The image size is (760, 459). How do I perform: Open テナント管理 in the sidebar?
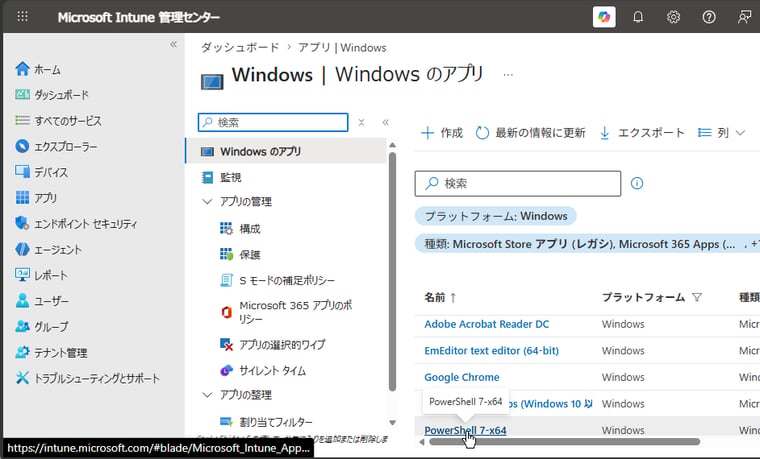(51, 352)
